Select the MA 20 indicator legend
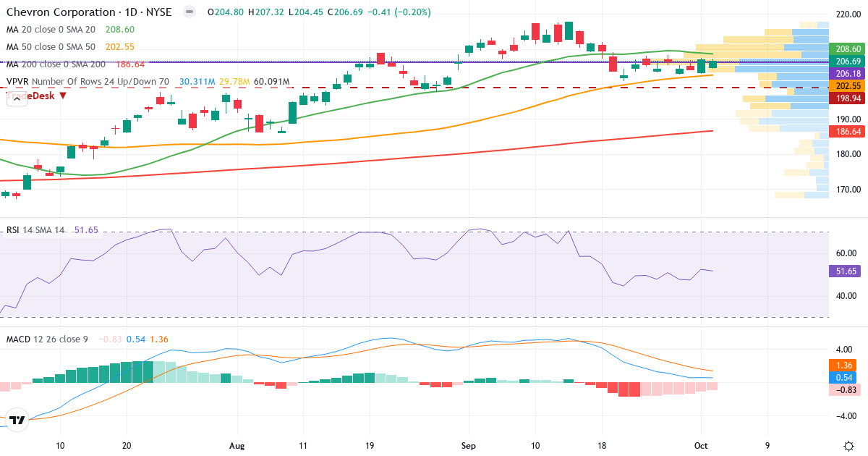868x456 pixels. 51,30
